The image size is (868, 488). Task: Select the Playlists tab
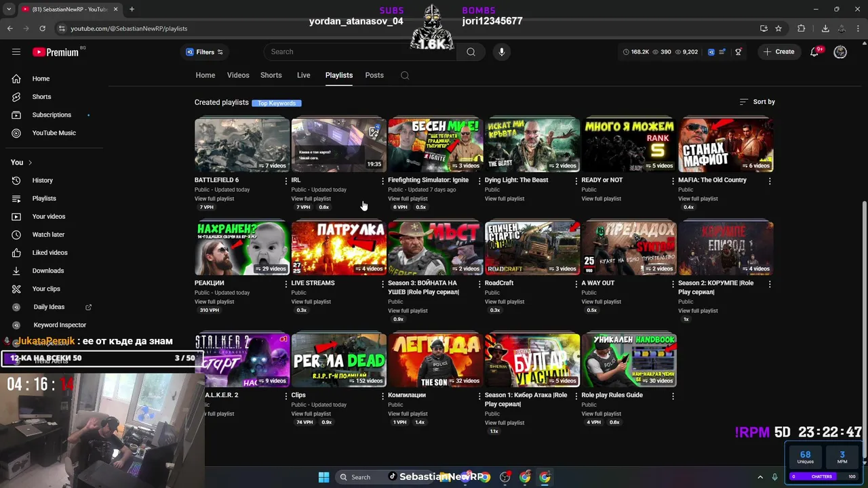(339, 75)
